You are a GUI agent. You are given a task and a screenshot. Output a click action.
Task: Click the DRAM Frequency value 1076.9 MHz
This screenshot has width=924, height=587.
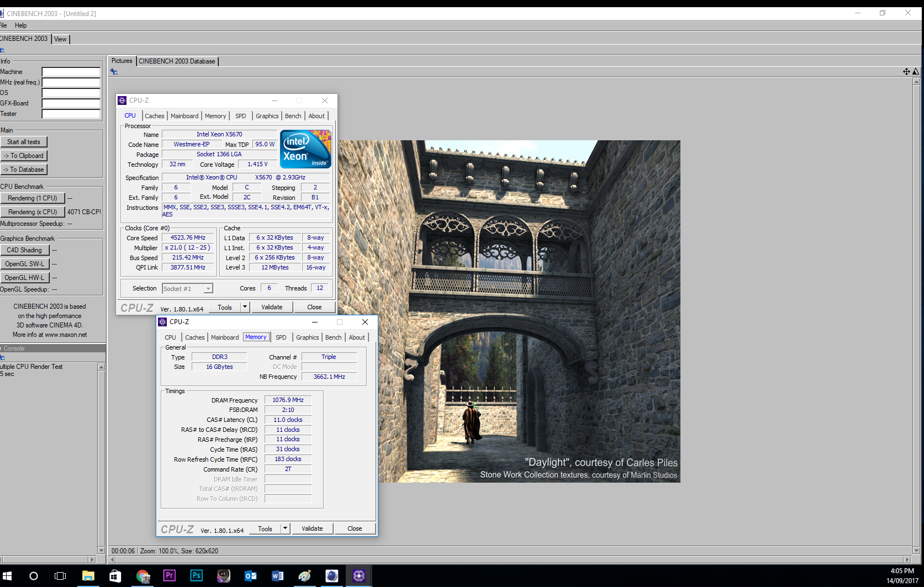coord(288,400)
